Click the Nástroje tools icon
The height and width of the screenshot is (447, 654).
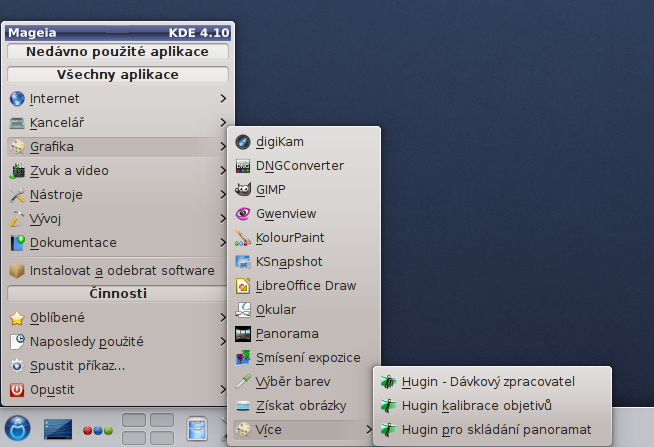tap(17, 195)
